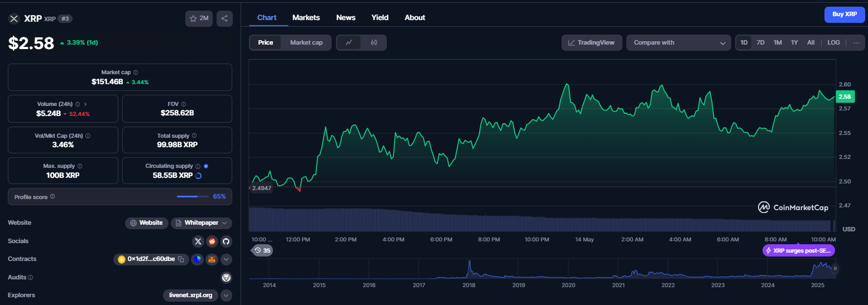Open TradingView chart button

592,42
